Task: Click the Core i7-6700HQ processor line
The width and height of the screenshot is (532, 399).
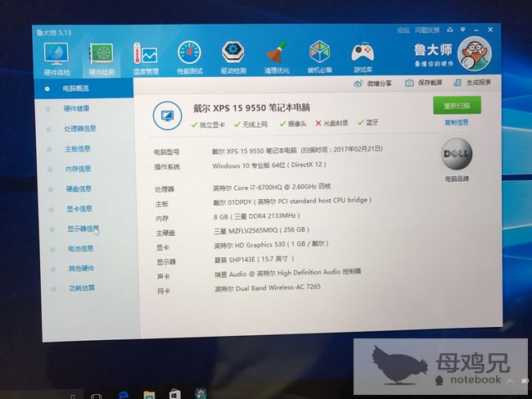Action: pyautogui.click(x=272, y=187)
